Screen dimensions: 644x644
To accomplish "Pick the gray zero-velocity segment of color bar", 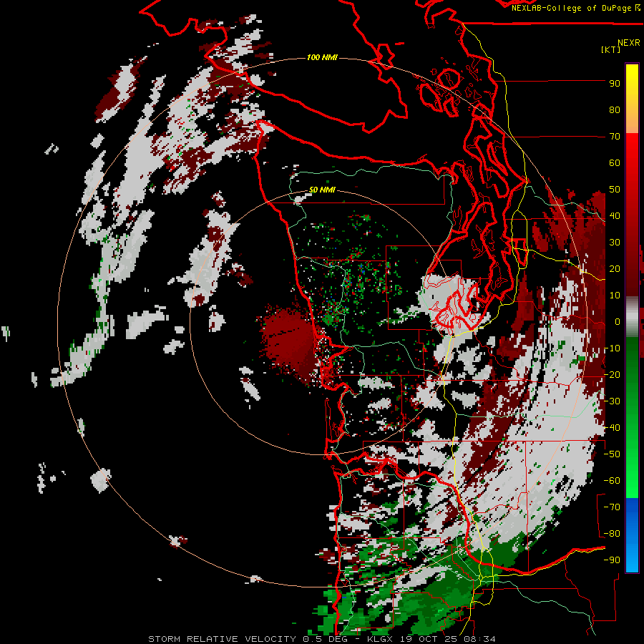I will (x=632, y=317).
